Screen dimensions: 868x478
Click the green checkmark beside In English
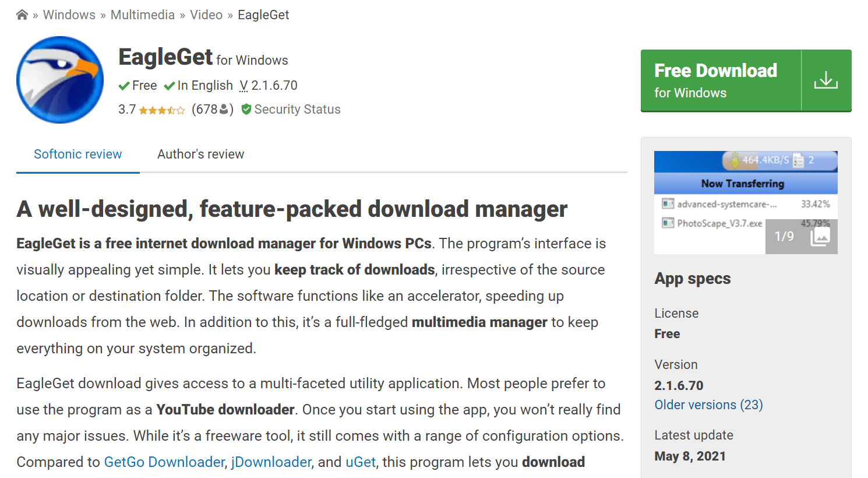[170, 86]
